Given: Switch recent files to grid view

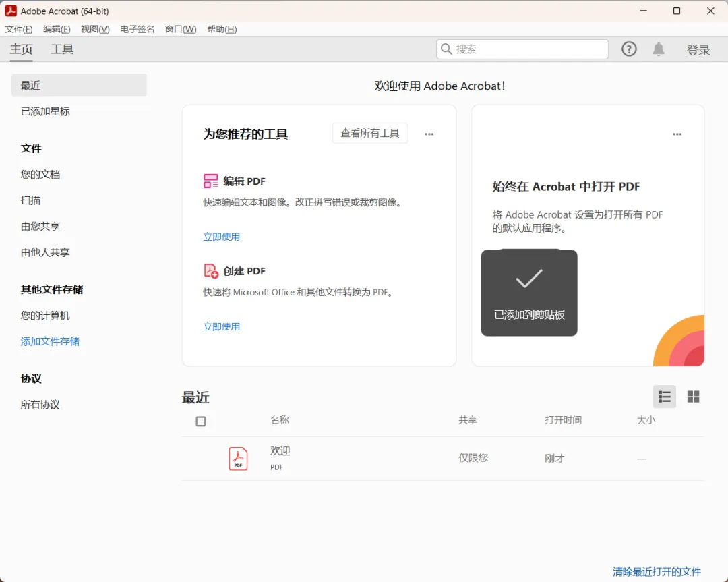Looking at the screenshot, I should pos(693,397).
